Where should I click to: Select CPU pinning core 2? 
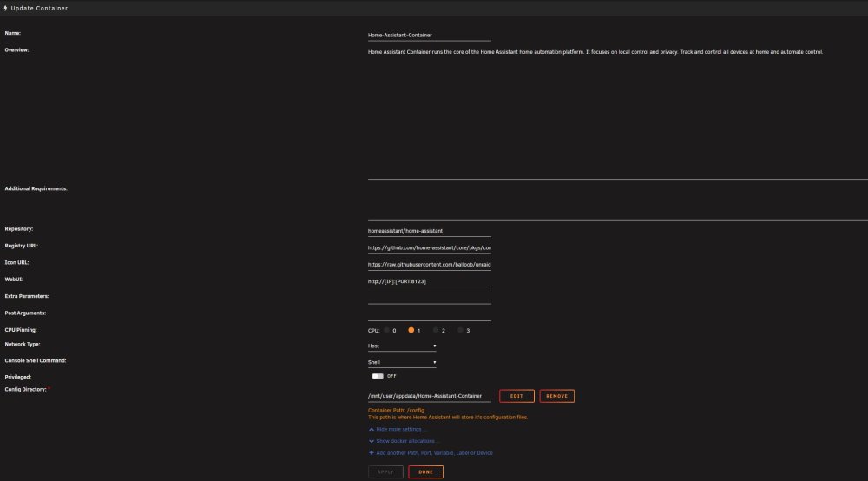tap(436, 331)
